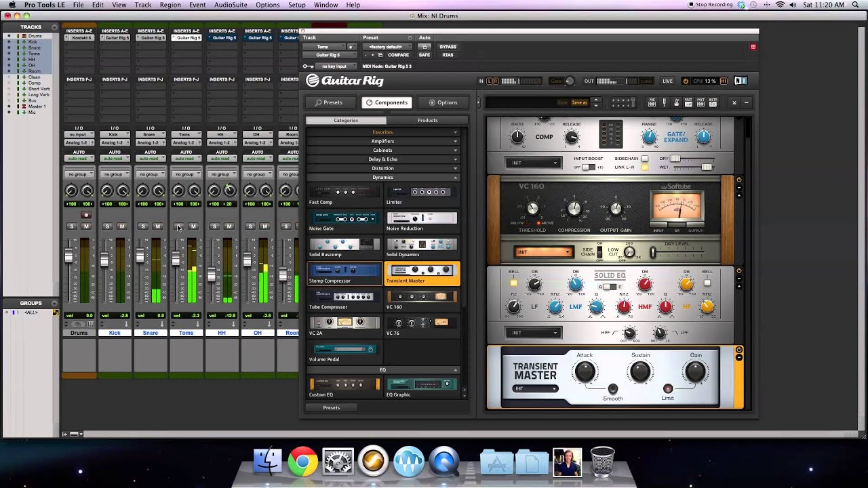Select the Stomp Compressor component

coord(344,273)
